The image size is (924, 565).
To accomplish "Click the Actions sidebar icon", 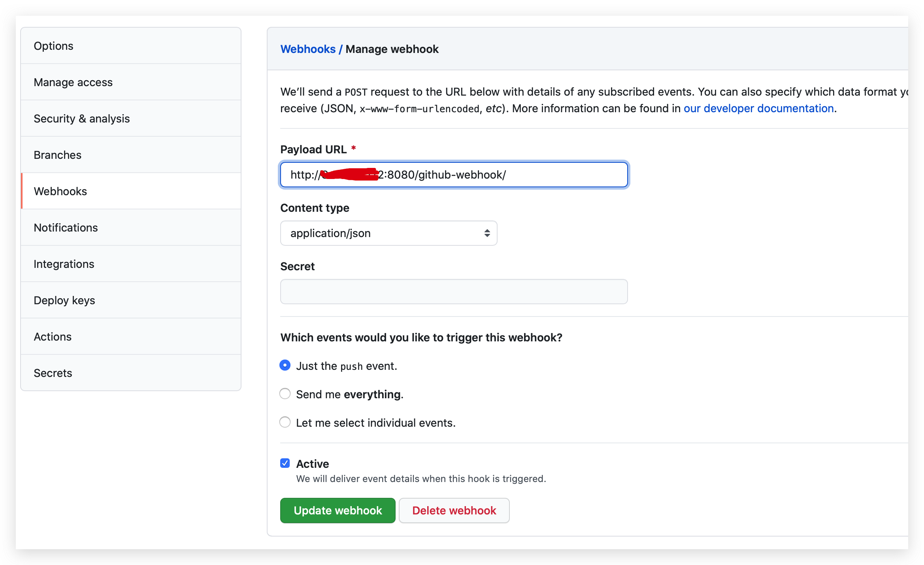I will click(x=53, y=337).
